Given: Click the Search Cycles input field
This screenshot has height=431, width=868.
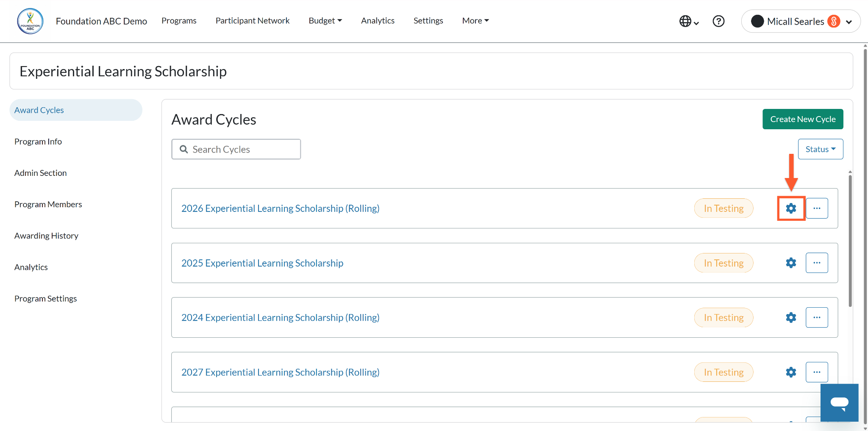Looking at the screenshot, I should (x=236, y=149).
